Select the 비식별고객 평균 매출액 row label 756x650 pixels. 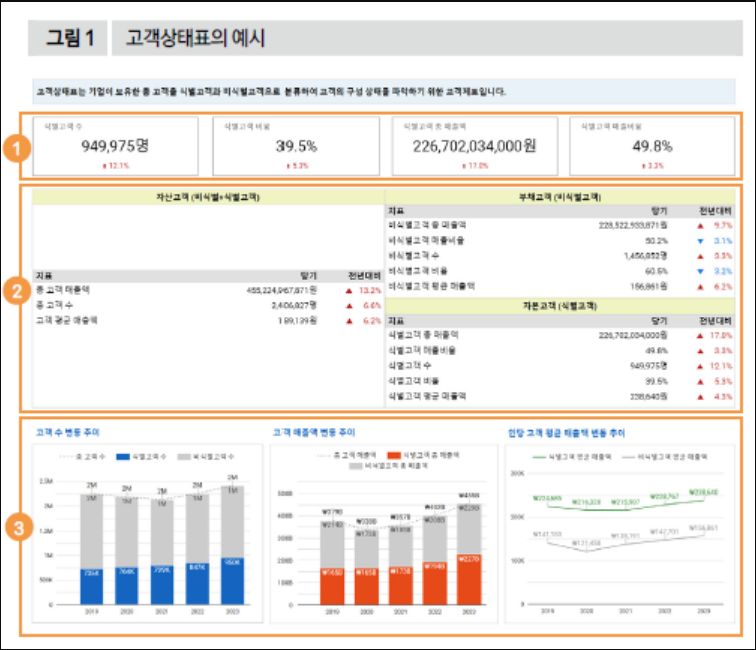coord(432,286)
